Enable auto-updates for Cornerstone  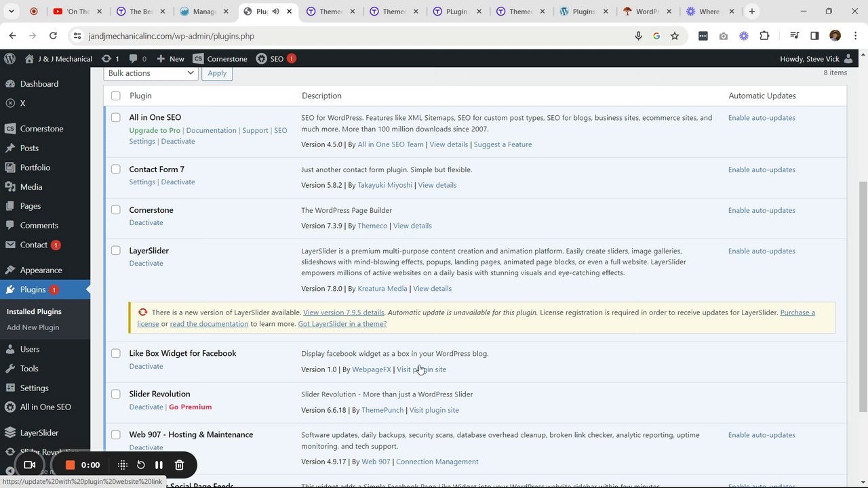[x=762, y=210]
